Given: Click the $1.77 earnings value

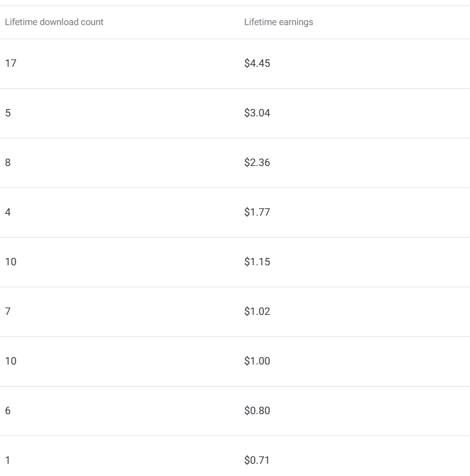Looking at the screenshot, I should click(x=257, y=212).
